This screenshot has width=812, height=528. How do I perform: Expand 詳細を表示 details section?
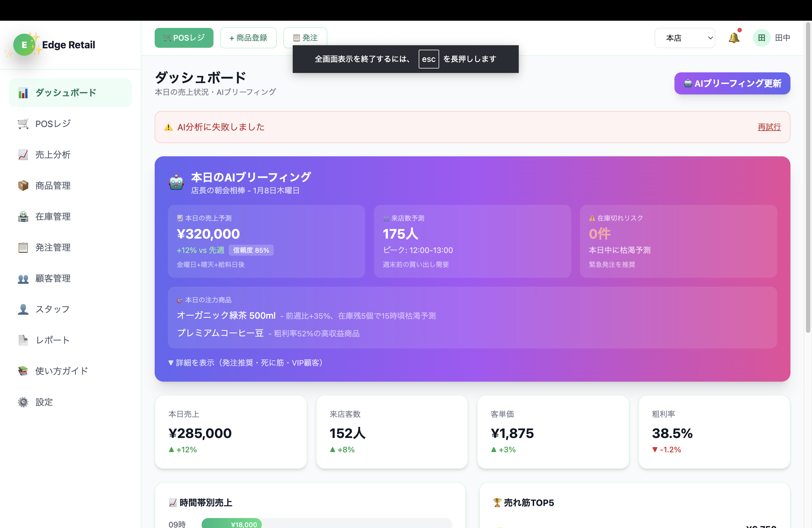click(246, 363)
